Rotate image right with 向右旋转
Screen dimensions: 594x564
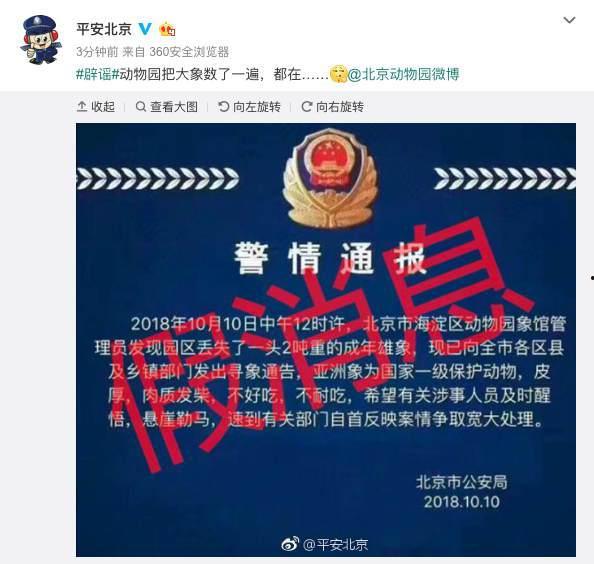[x=332, y=107]
